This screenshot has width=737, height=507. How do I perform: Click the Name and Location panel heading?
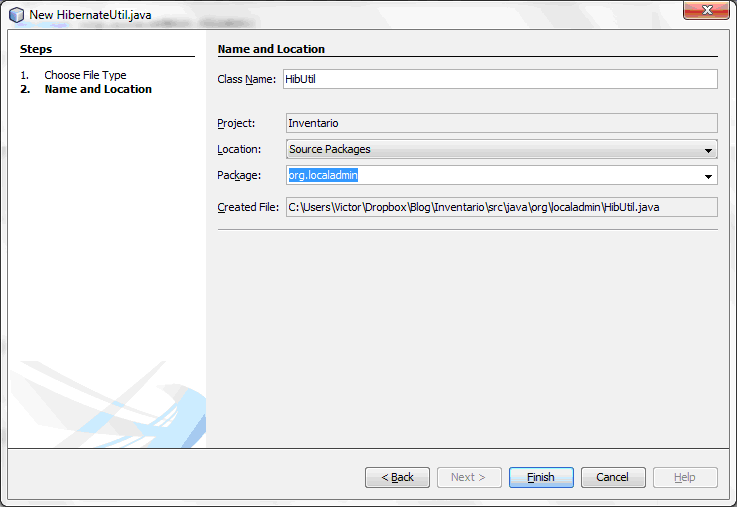click(x=271, y=49)
